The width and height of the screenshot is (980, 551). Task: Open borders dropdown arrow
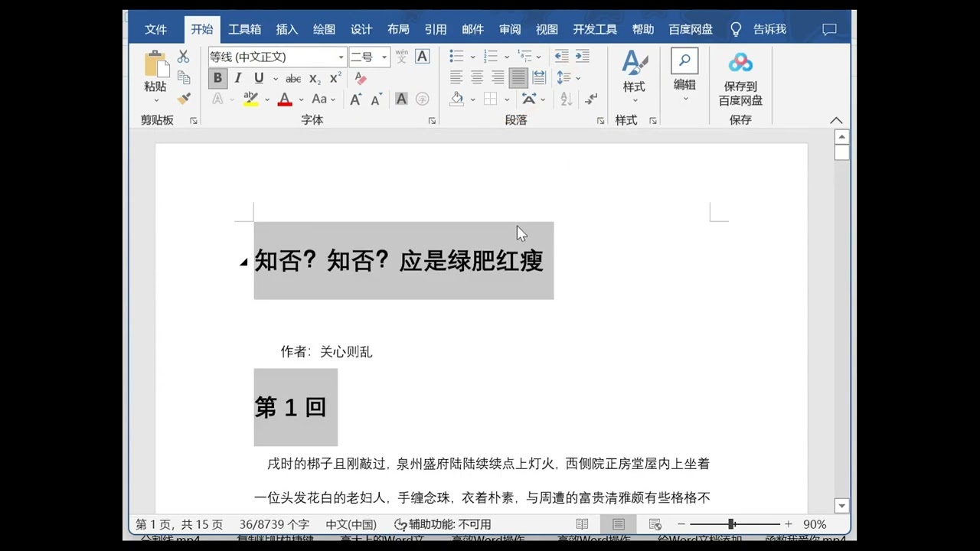[506, 99]
